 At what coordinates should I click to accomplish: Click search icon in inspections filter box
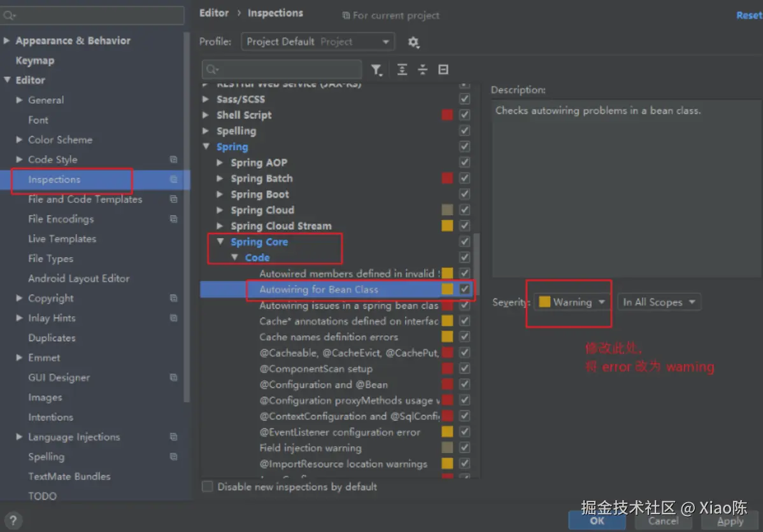(212, 69)
